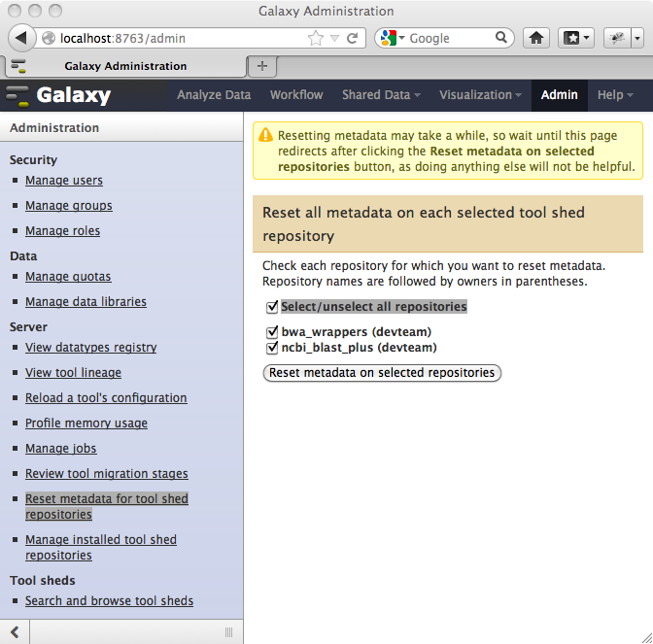Open Reload a tool's configuration link

click(x=106, y=397)
